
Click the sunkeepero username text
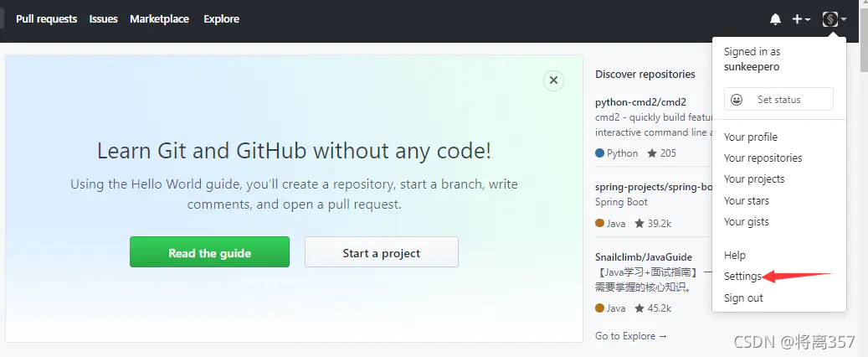[751, 67]
